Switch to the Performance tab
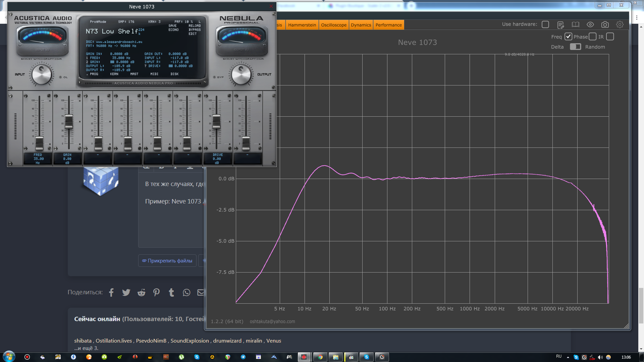 tap(388, 25)
